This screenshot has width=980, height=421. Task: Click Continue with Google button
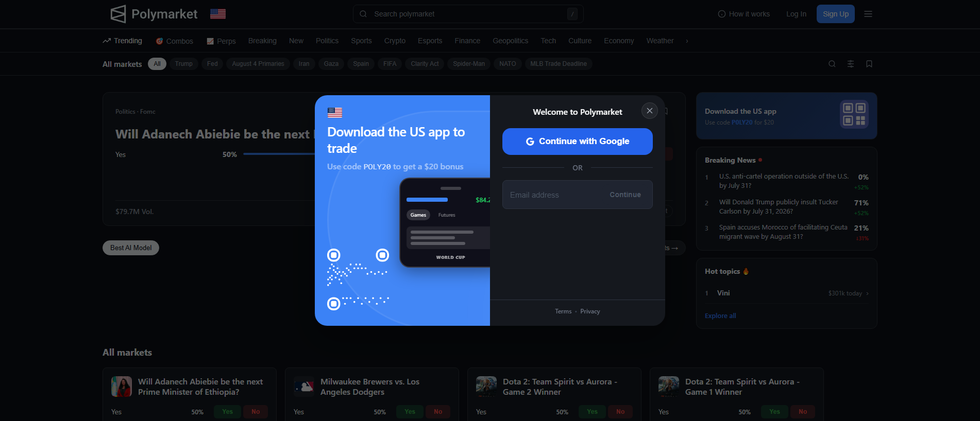(x=578, y=142)
